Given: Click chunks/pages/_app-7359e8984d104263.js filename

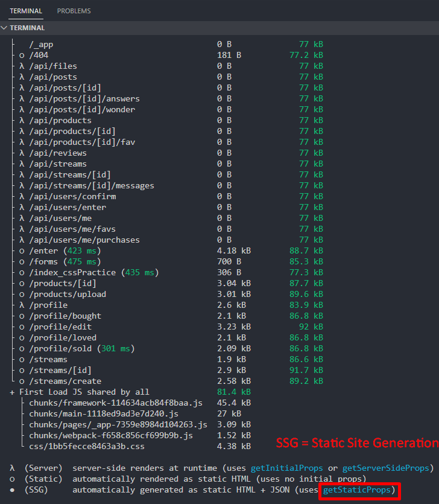Looking at the screenshot, I should pos(118,424).
